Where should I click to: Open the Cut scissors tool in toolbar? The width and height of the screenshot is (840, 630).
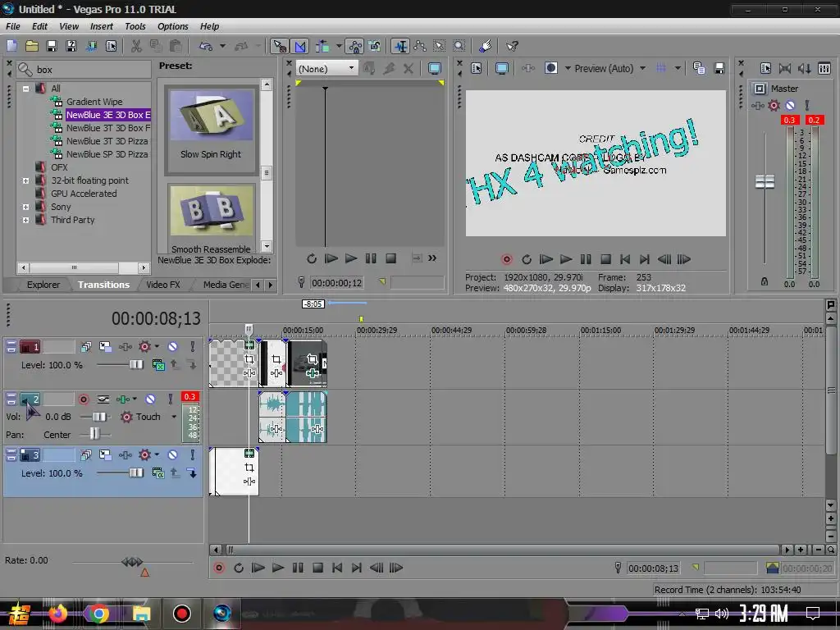pyautogui.click(x=136, y=46)
